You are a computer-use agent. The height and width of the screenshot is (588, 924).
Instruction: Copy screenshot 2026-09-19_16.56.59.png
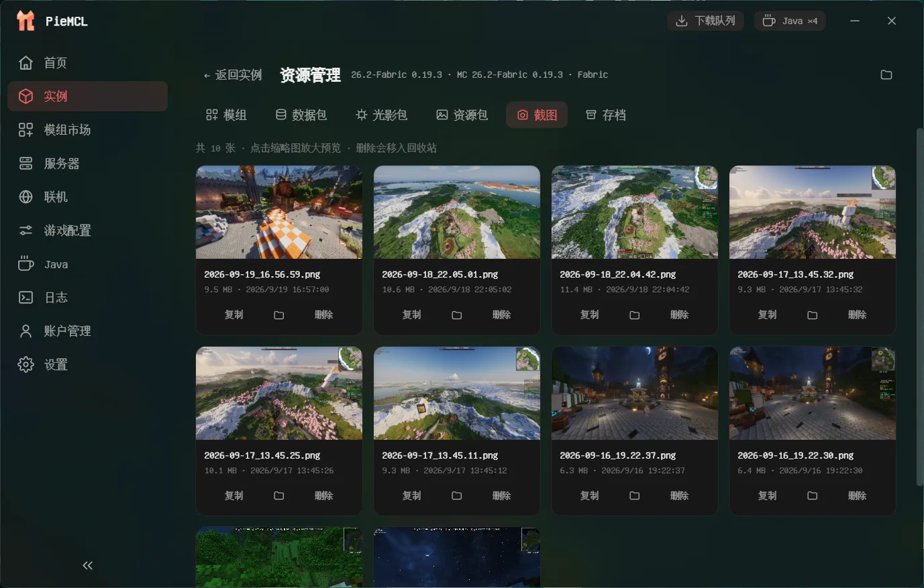pos(234,314)
